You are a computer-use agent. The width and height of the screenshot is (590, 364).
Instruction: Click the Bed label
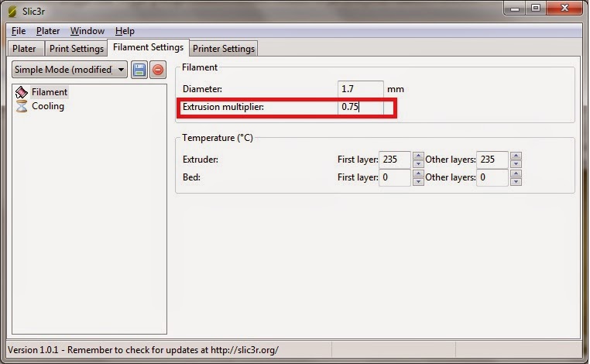coord(191,177)
